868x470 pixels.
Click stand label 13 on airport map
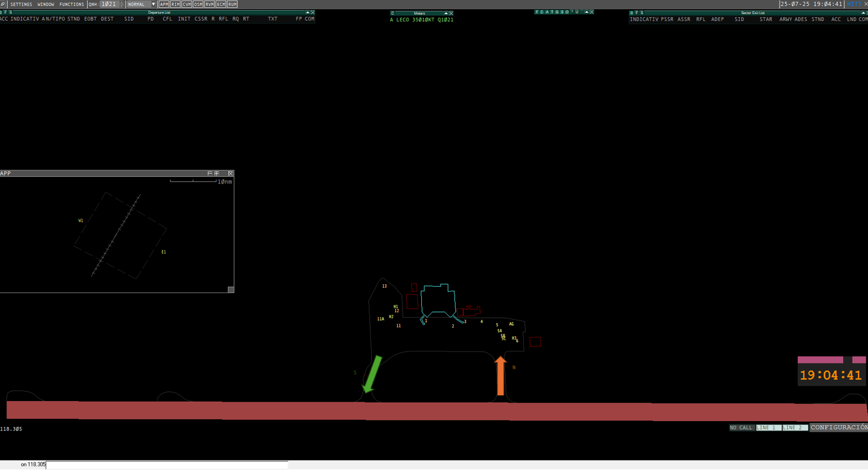[x=384, y=286]
